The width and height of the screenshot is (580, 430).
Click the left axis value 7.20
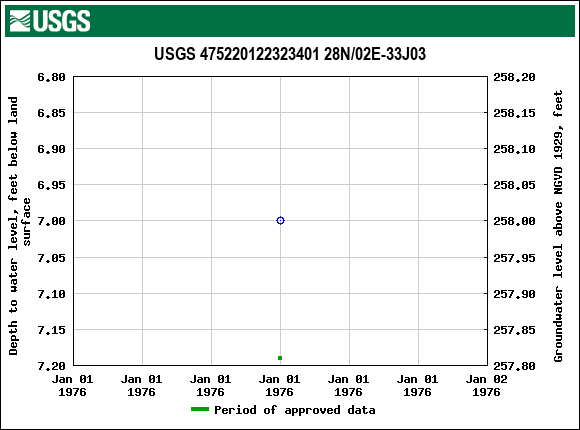coord(51,366)
